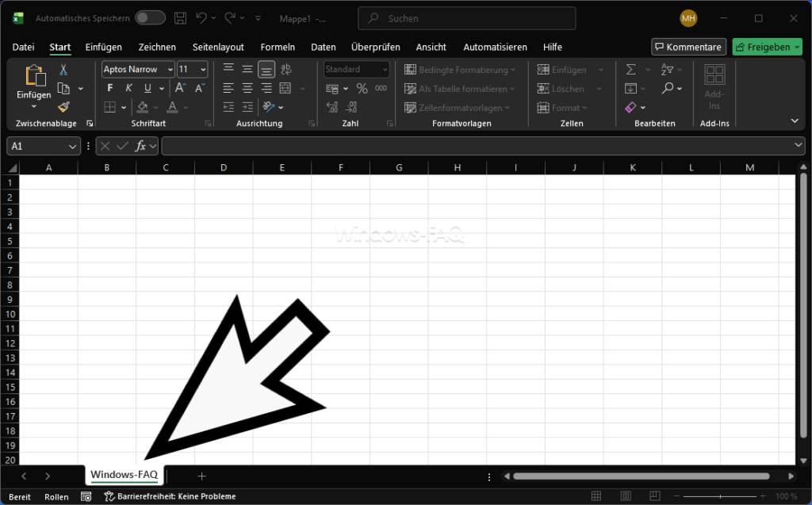Viewport: 812px width, 505px height.
Task: Switch to the Einfügen ribbon tab
Action: (104, 47)
